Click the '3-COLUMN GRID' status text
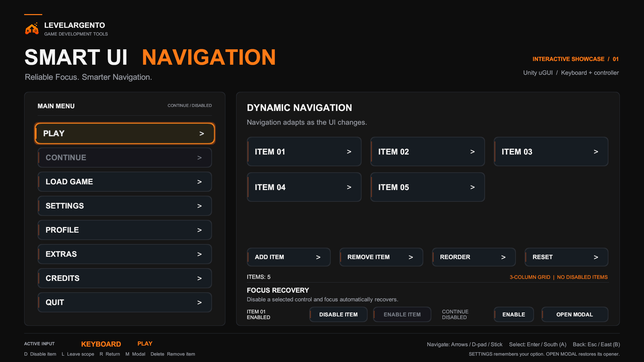This screenshot has height=362, width=644. pos(530,277)
